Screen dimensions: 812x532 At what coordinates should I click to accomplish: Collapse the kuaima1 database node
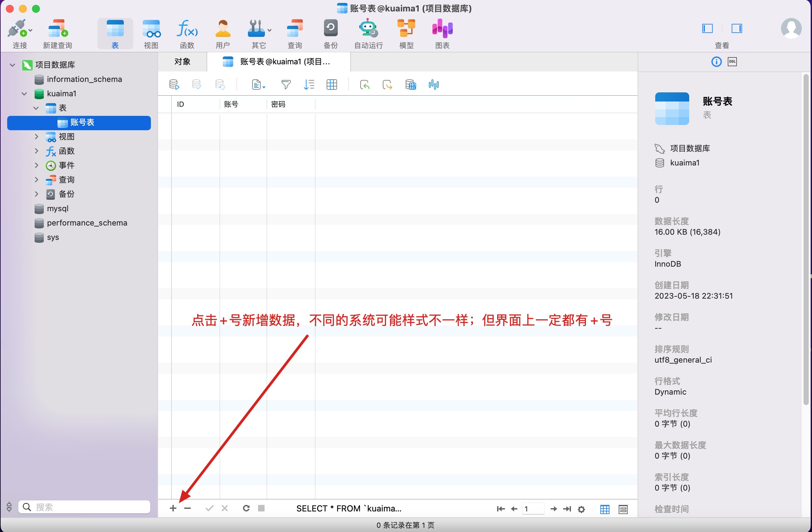24,93
